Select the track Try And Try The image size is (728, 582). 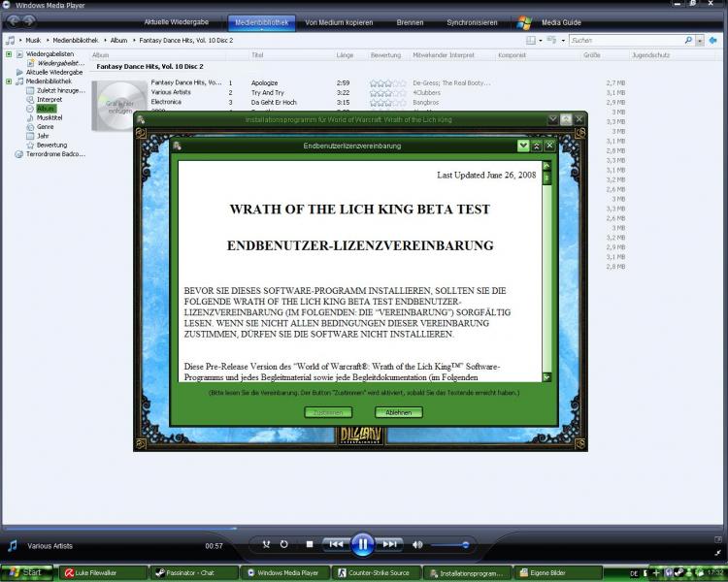point(268,93)
